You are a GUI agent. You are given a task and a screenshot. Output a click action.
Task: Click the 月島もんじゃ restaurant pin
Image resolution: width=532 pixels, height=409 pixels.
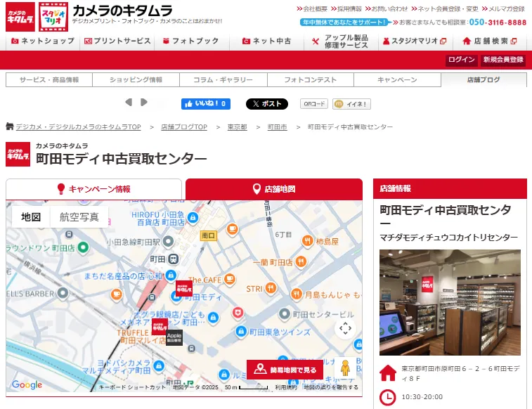(x=296, y=294)
